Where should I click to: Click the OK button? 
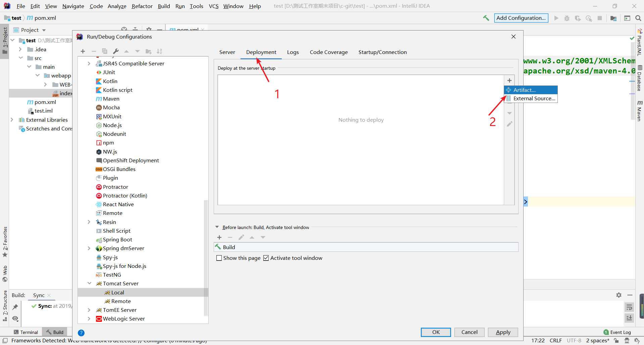pyautogui.click(x=436, y=332)
